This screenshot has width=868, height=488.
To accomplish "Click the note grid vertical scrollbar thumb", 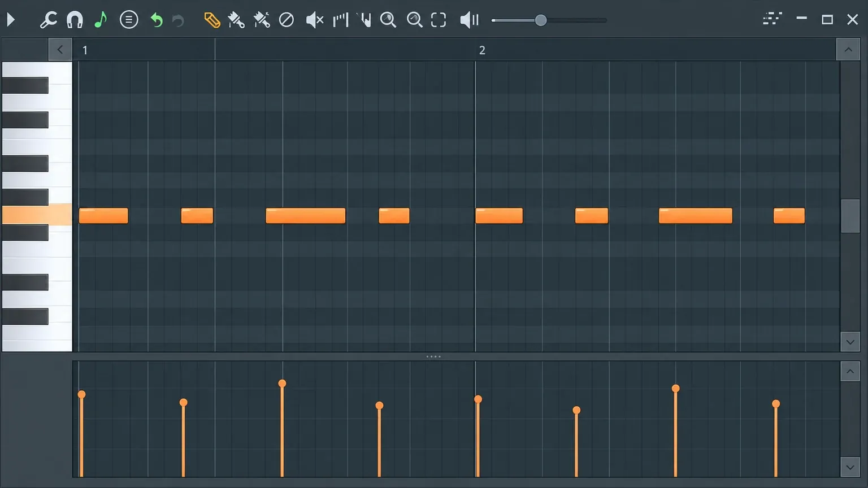I will pyautogui.click(x=850, y=216).
